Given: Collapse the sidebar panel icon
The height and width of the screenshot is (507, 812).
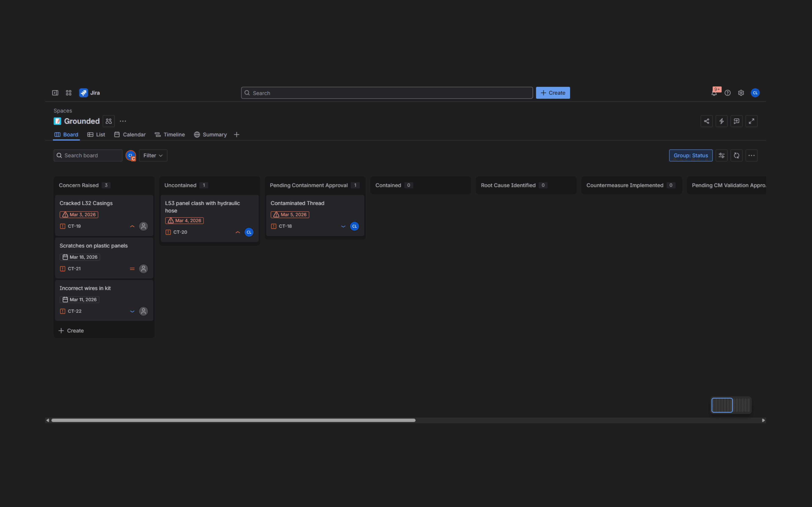Looking at the screenshot, I should [x=55, y=93].
